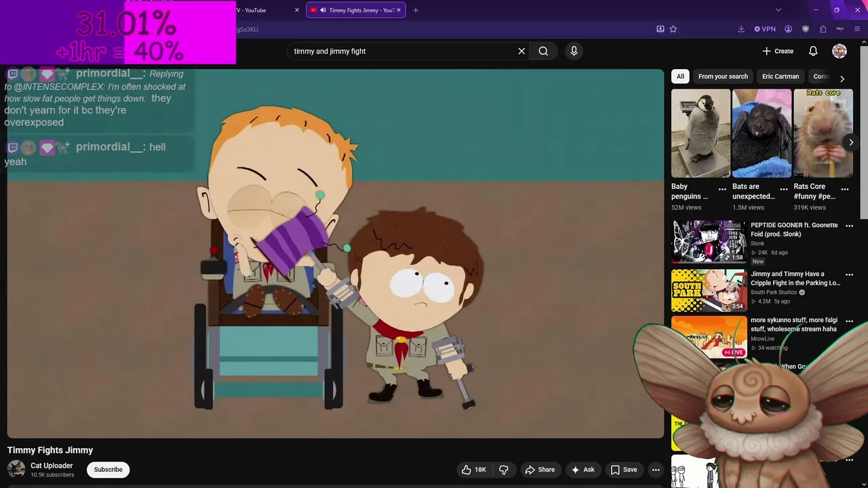Open Jimmy and Timmy Cripple Fight thumbnail
This screenshot has width=868, height=488.
pyautogui.click(x=709, y=291)
